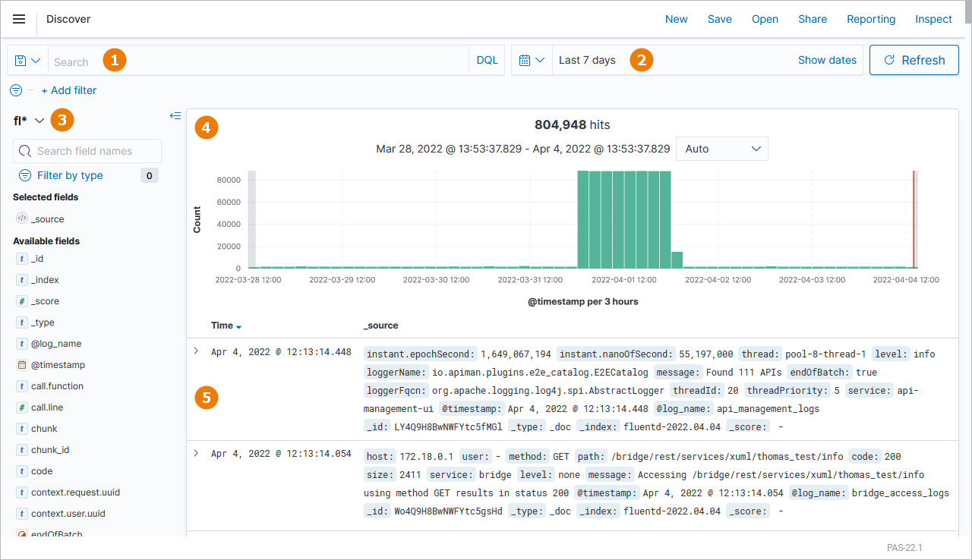Click the Refresh button
The width and height of the screenshot is (972, 560).
click(x=914, y=61)
